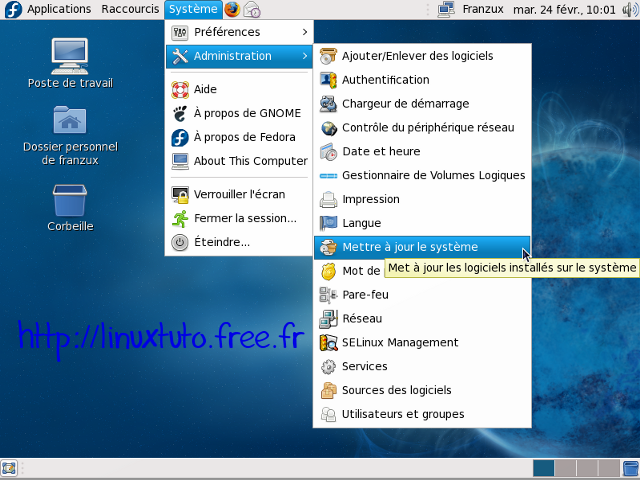Click the GNOME footprint icon

180,113
